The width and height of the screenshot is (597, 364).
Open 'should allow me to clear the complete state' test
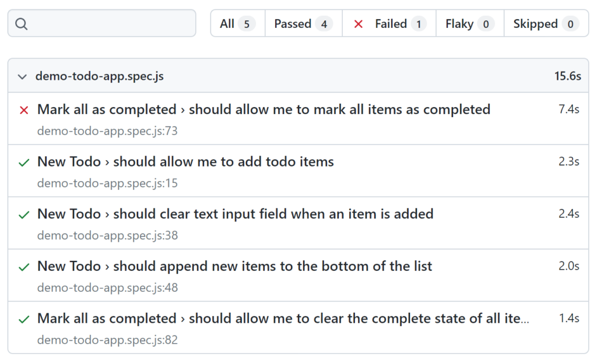(x=283, y=319)
